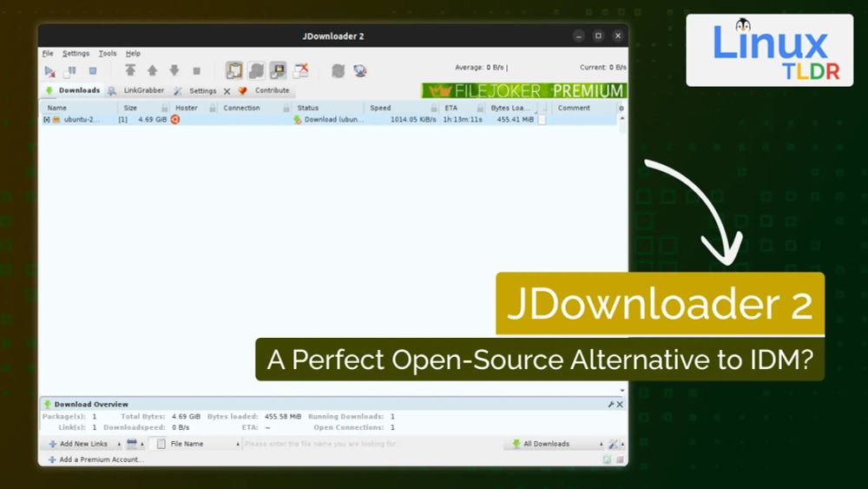Screen dimensions: 868x489
Task: Stop all downloads with the blue stop icon
Action: pos(93,71)
